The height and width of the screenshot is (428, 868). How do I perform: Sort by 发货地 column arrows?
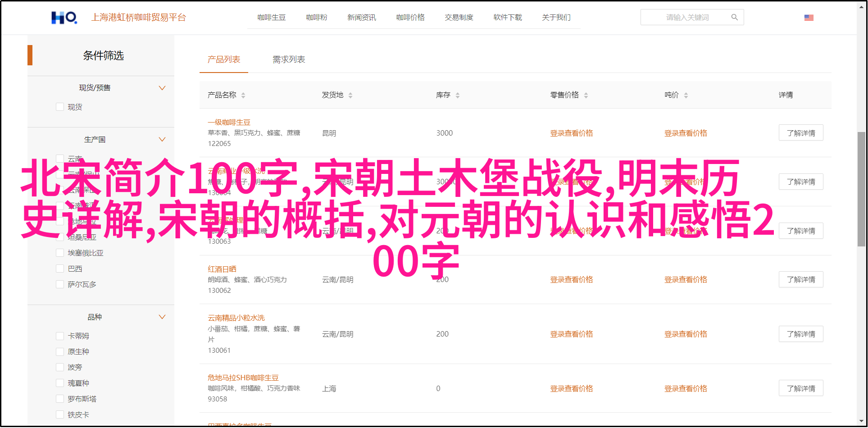(x=350, y=95)
